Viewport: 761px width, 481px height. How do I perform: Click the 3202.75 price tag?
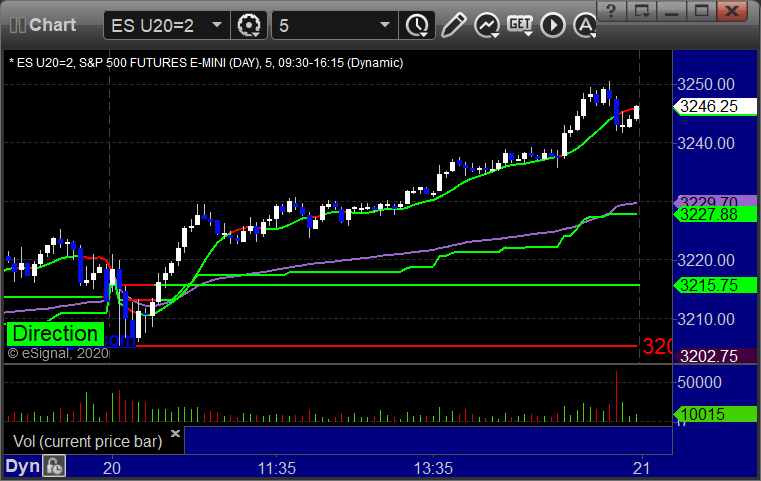pyautogui.click(x=715, y=356)
